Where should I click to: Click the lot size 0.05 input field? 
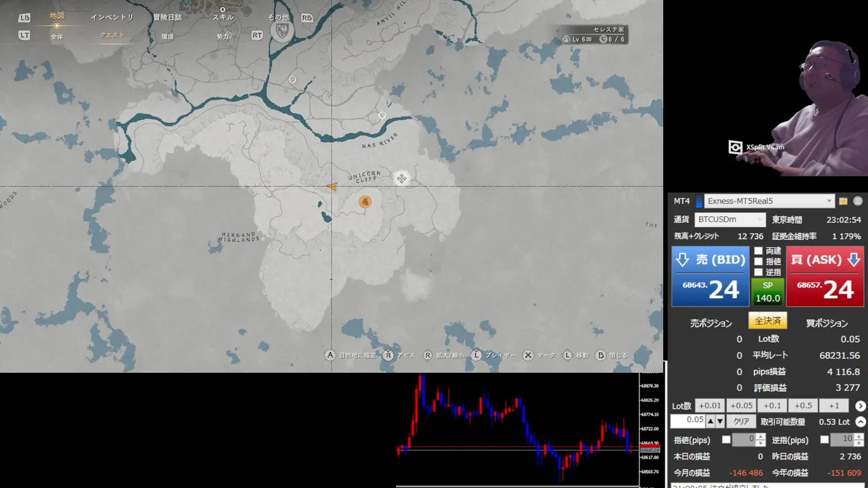[x=688, y=421]
